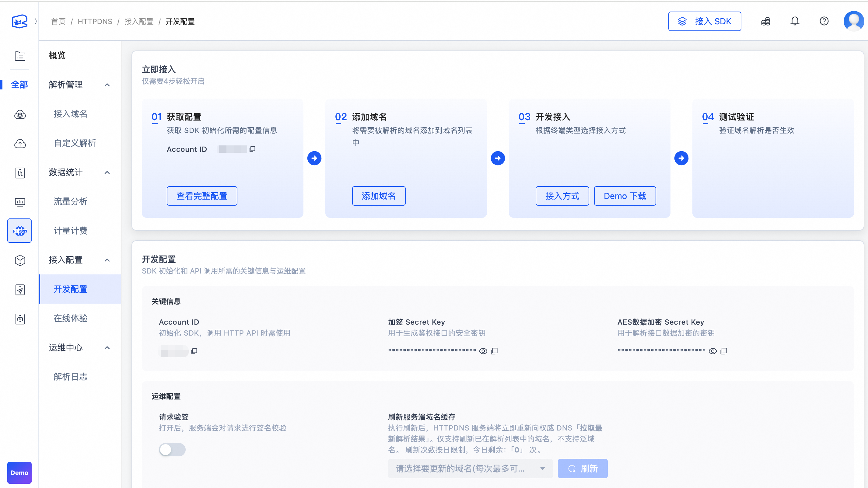Image resolution: width=868 pixels, height=488 pixels.
Task: Open 接入域名 in the side menu
Action: pos(70,114)
